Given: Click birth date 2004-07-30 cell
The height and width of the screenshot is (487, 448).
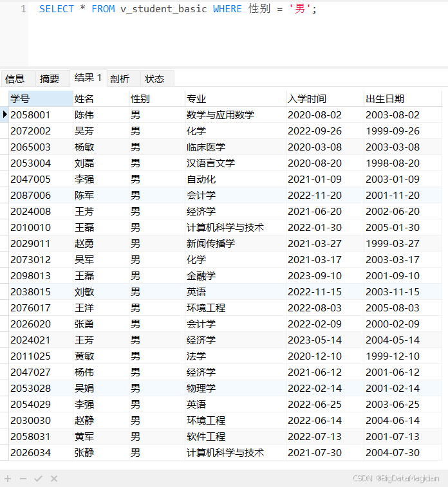Looking at the screenshot, I should pos(403,452).
